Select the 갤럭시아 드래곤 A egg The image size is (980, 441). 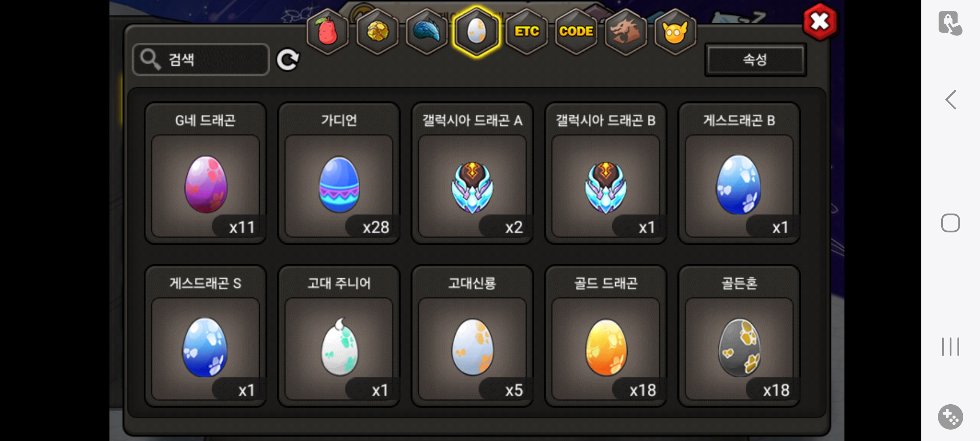(x=472, y=173)
